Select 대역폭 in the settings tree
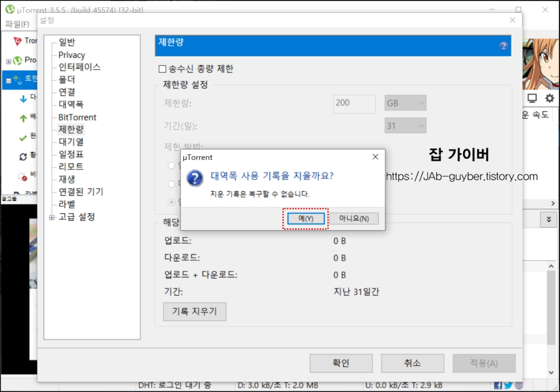The image size is (560, 392). [x=71, y=105]
